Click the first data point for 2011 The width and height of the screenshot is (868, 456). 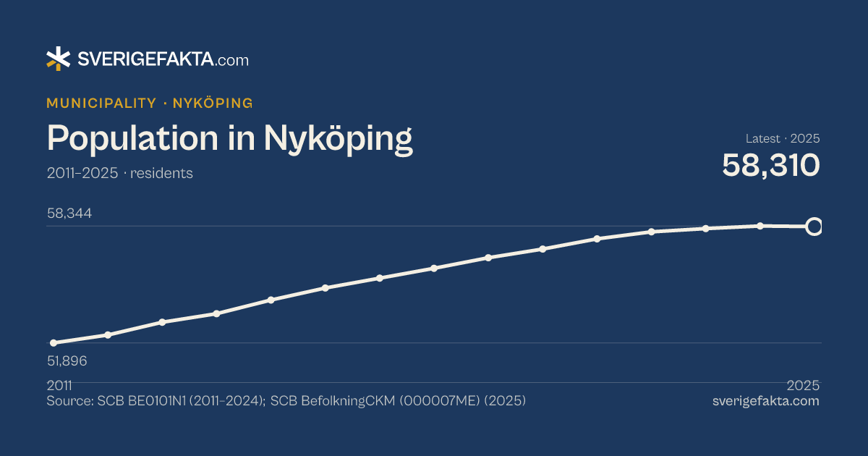point(53,343)
